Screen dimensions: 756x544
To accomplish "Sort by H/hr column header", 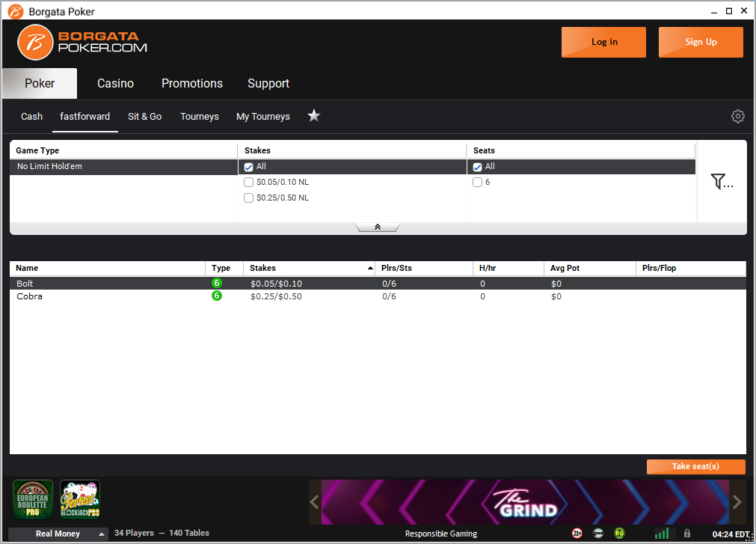I will pyautogui.click(x=508, y=268).
